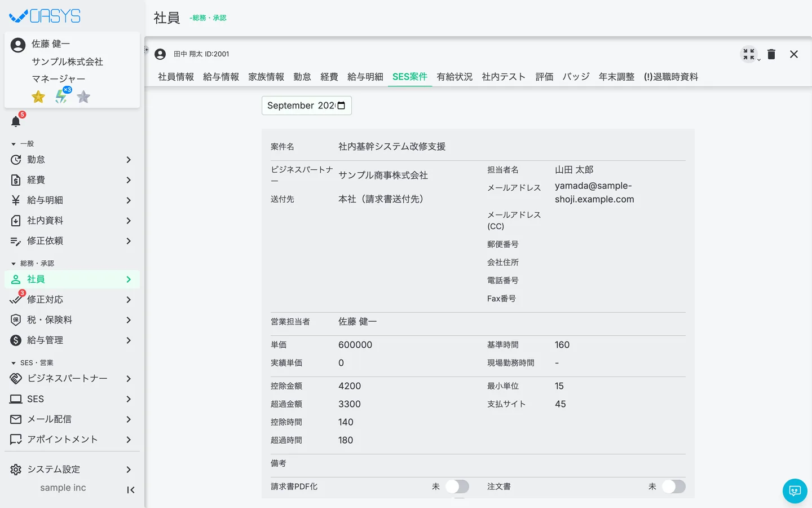Viewport: 812px width, 508px height.
Task: Toggle the 注文書 switch
Action: click(x=674, y=487)
